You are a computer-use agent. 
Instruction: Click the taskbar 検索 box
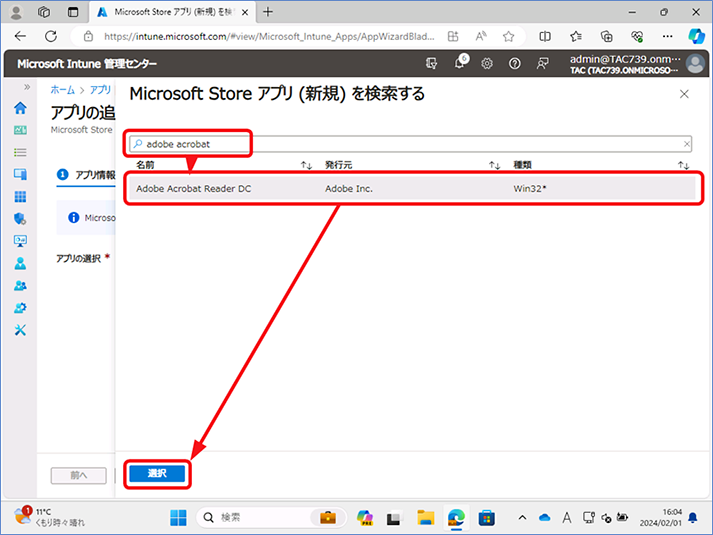(x=272, y=518)
